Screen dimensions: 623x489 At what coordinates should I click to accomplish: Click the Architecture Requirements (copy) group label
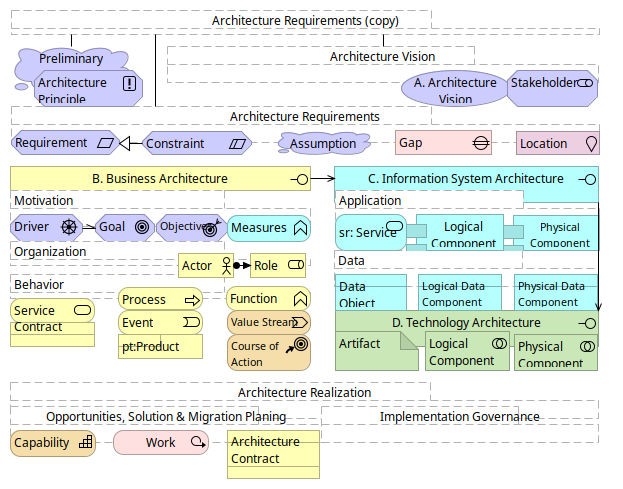[x=305, y=21]
